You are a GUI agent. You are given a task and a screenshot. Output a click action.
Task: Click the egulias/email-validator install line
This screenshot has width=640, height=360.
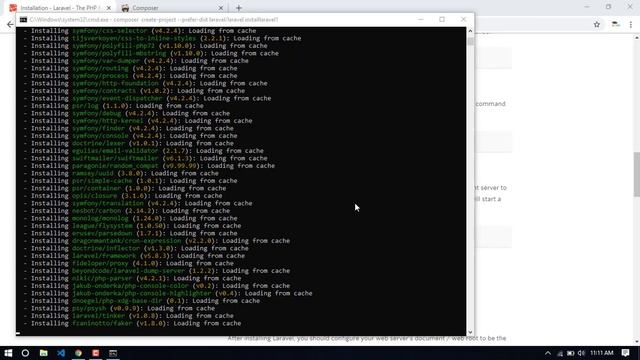coord(144,151)
